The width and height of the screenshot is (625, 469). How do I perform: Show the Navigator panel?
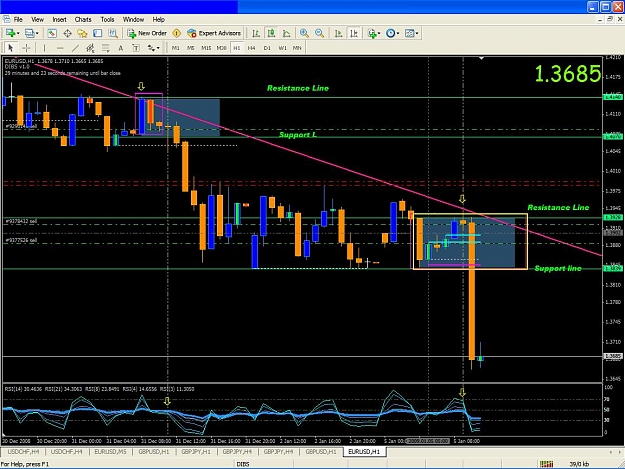(82, 33)
